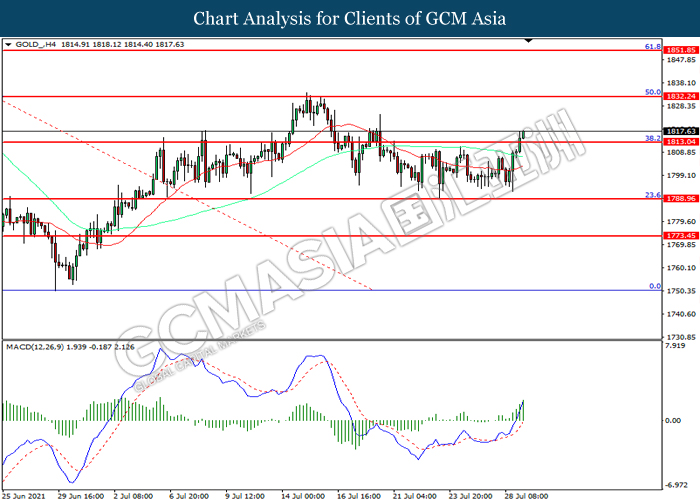Click the 7.919 MACD scale value
700x500 pixels.
[x=675, y=346]
